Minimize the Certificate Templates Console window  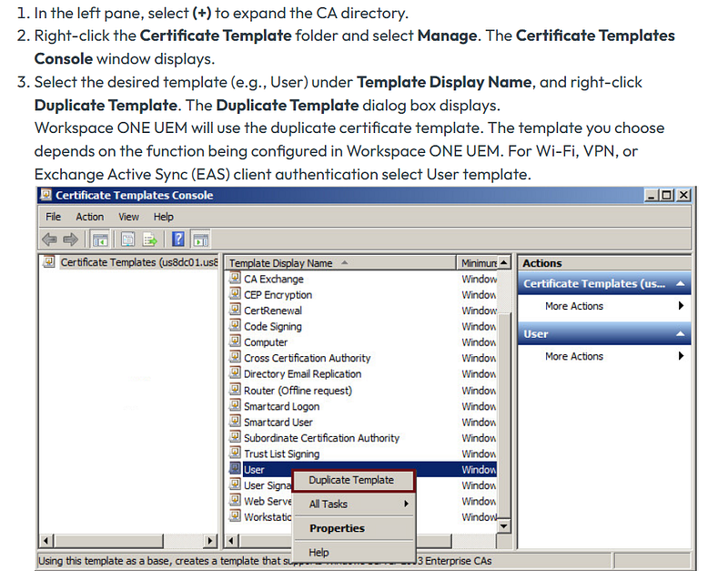[652, 195]
